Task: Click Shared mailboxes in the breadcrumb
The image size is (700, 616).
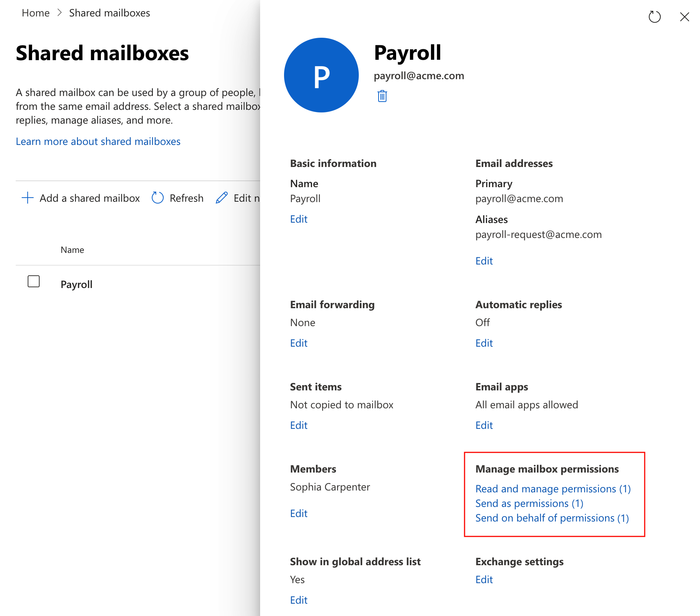Action: 110,13
